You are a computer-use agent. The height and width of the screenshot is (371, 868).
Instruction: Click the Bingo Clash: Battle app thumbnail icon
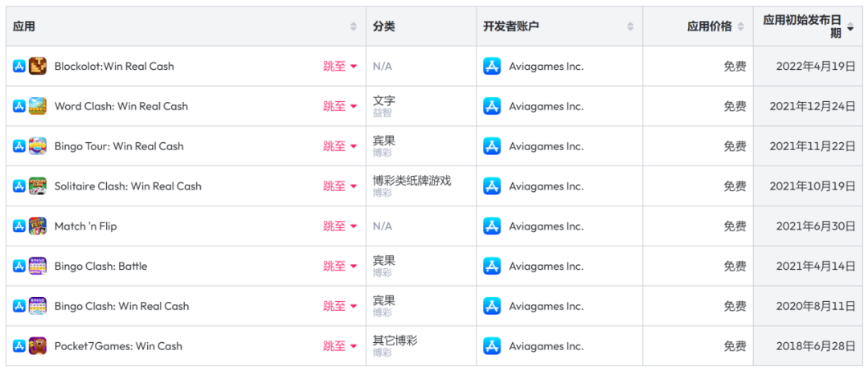[x=38, y=266]
